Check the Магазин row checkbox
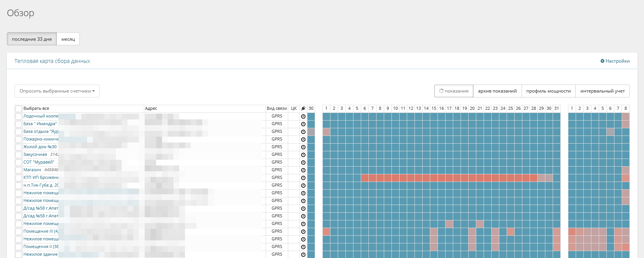The height and width of the screenshot is (258, 644). pos(18,170)
